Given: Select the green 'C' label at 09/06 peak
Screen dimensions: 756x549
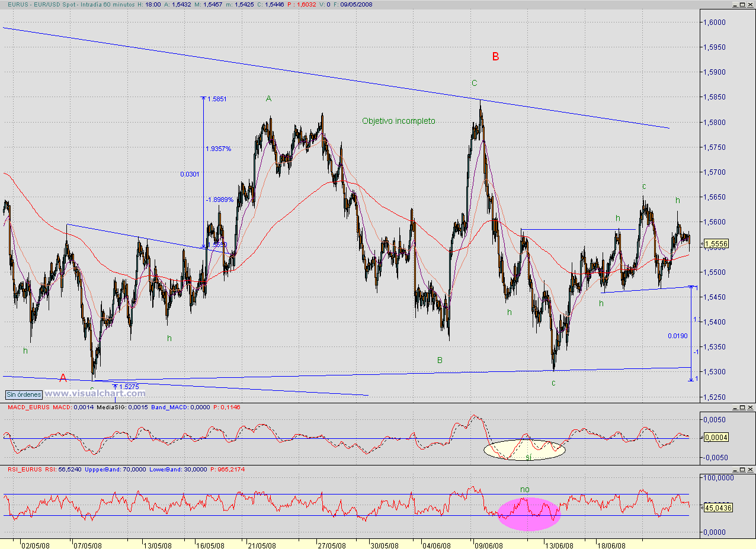Looking at the screenshot, I should pos(474,83).
